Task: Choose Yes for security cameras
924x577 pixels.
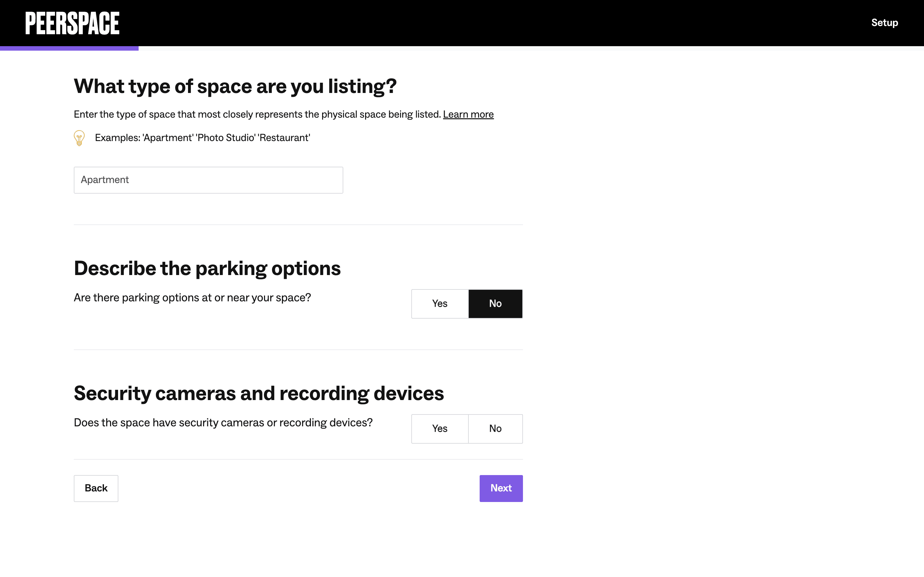Action: coord(440,429)
